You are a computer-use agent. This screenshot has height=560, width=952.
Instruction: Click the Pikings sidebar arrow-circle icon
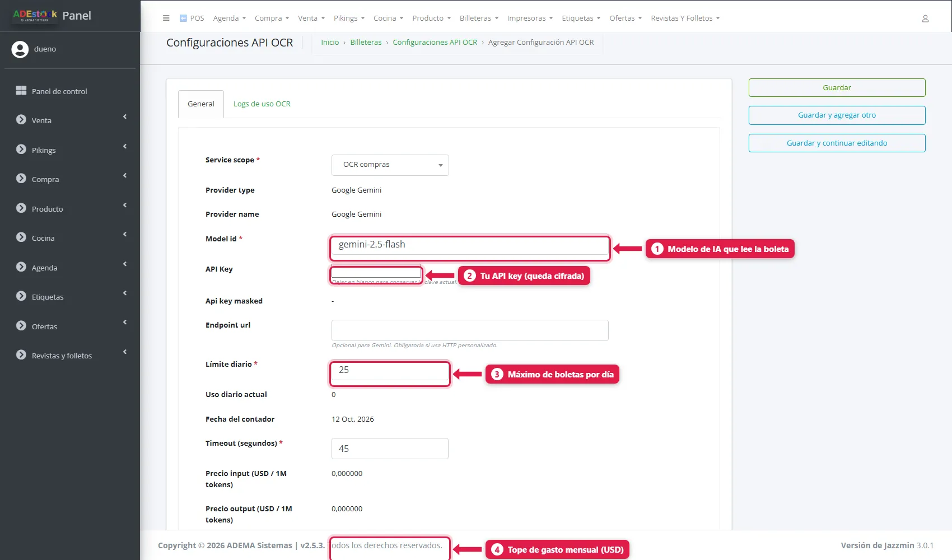pyautogui.click(x=21, y=150)
